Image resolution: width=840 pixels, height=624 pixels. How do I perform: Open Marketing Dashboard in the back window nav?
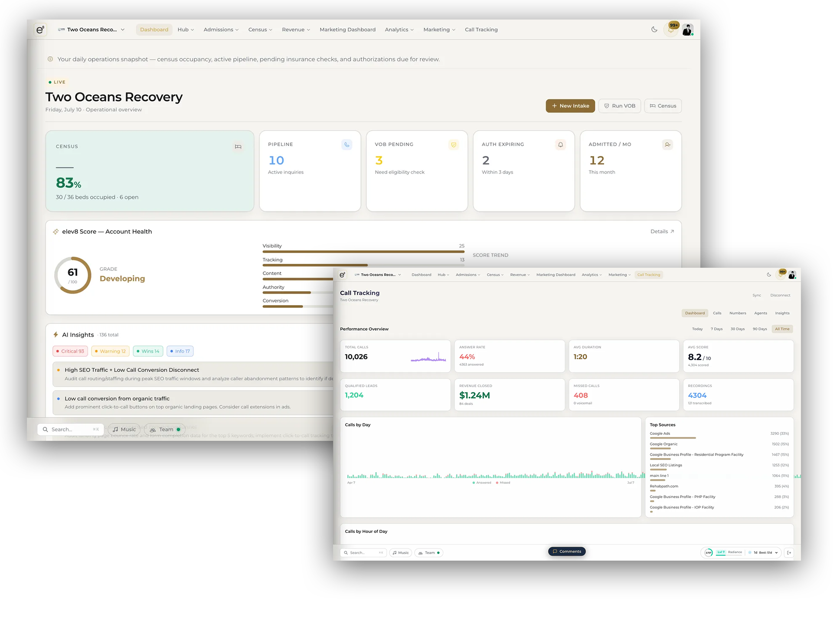(347, 30)
